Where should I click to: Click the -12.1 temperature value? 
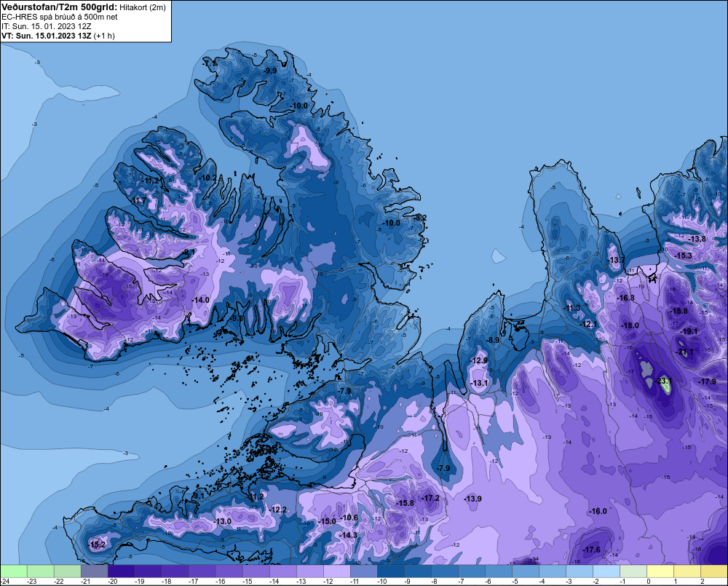(x=589, y=324)
